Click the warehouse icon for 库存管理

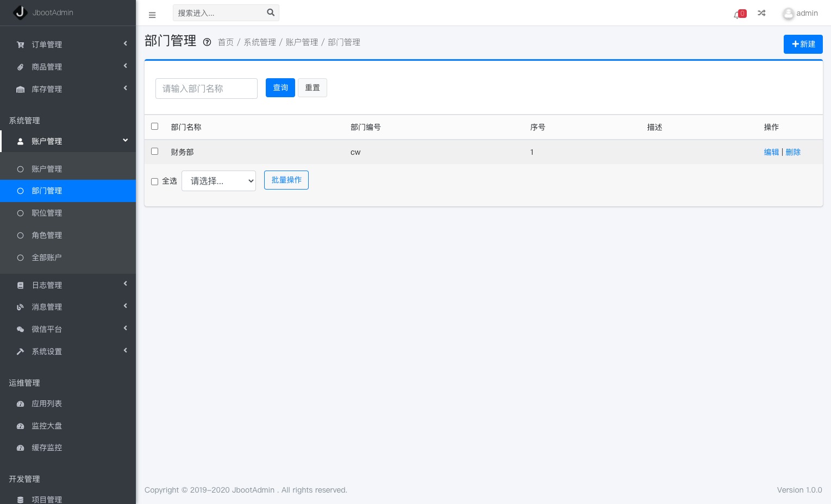point(20,89)
